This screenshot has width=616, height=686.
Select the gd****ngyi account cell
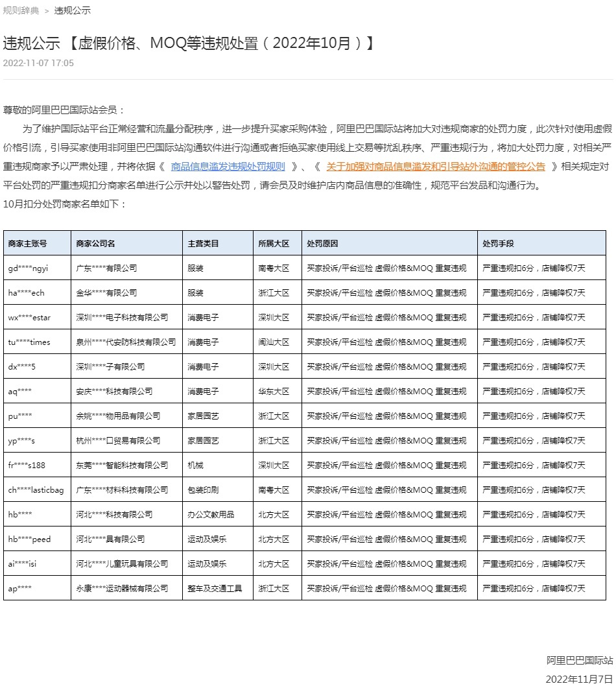(28, 268)
